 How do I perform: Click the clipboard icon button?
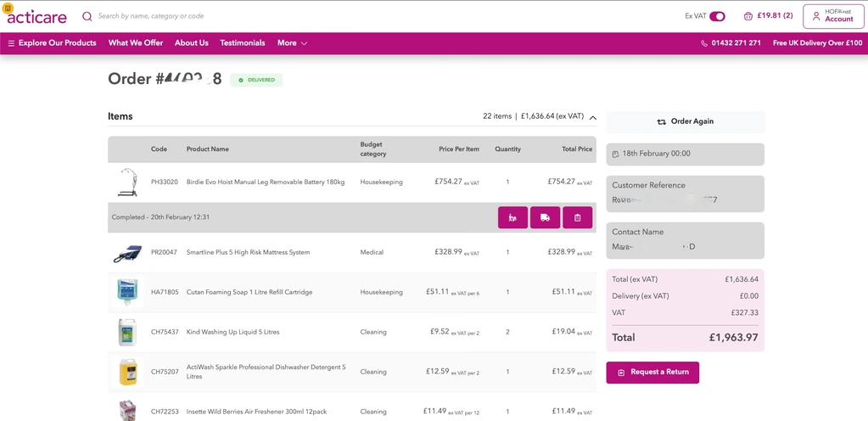577,217
